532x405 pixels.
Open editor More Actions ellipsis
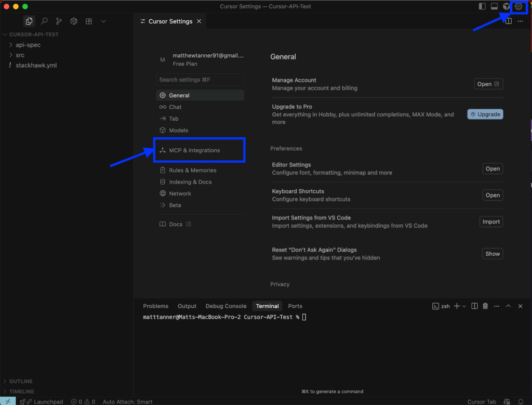[520, 21]
